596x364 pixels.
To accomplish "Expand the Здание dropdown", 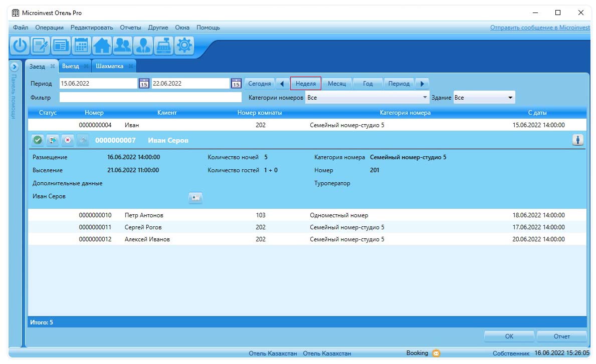I will [x=510, y=98].
